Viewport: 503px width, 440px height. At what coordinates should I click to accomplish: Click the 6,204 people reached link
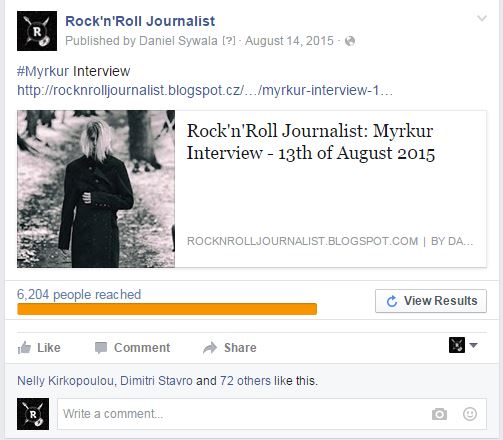coord(79,294)
